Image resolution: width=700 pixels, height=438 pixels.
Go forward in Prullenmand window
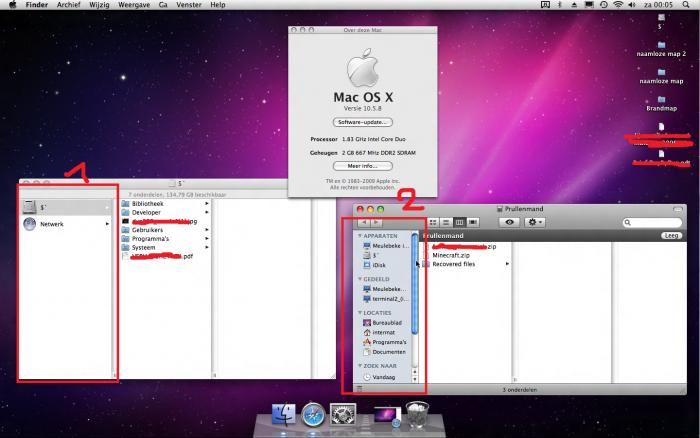(376, 222)
